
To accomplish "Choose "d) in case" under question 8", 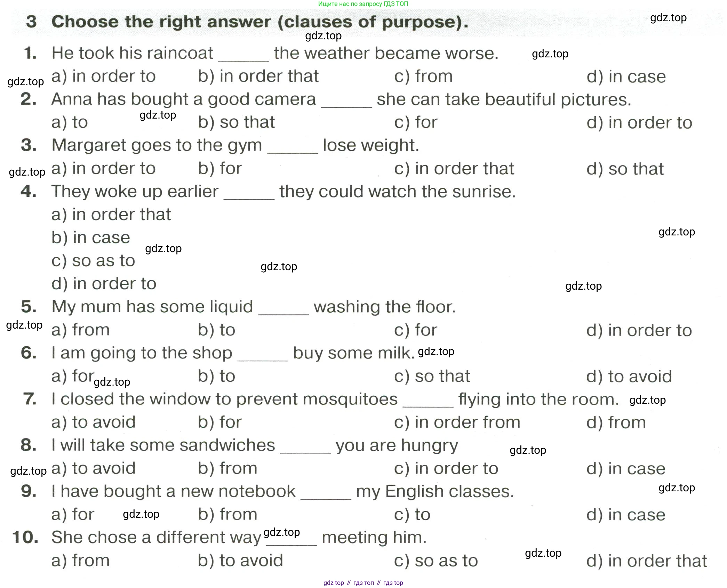I will tap(625, 469).
